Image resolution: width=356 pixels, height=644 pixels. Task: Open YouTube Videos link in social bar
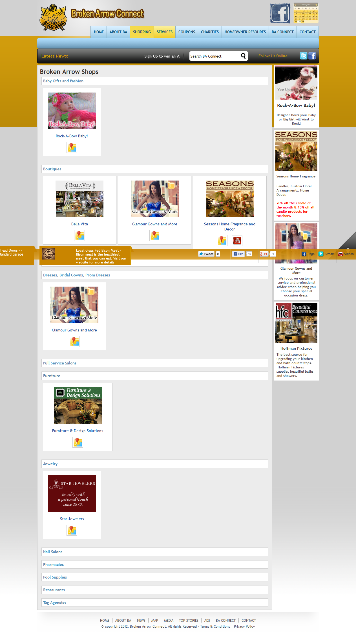point(346,254)
